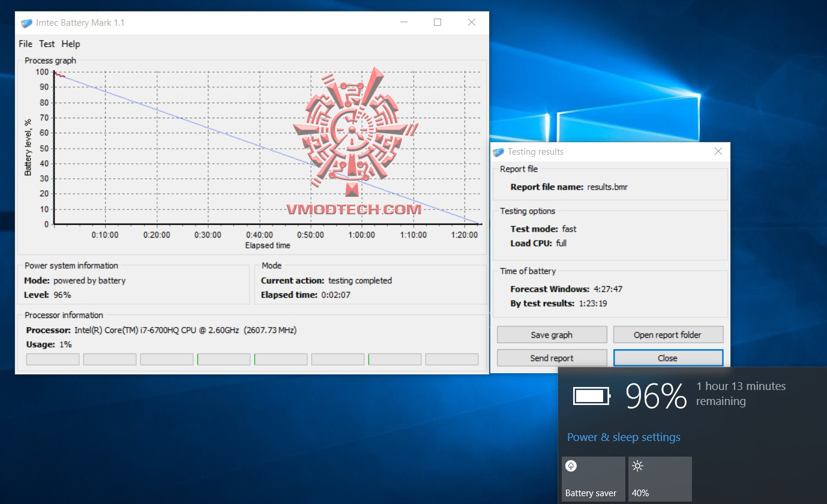827x504 pixels.
Task: Click the Imtec Battery Mark title bar icon
Action: pyautogui.click(x=26, y=22)
